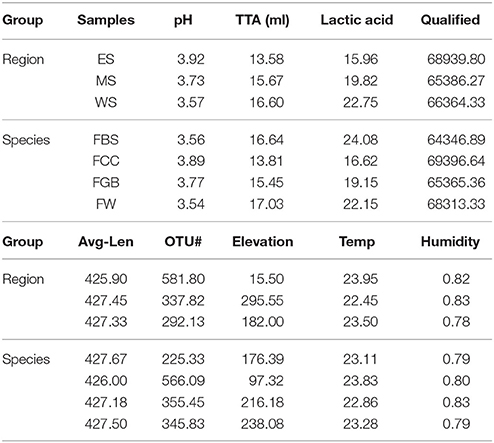Image resolution: width=494 pixels, height=443 pixels.
Task: Click the Temp column header
Action: [x=357, y=242]
